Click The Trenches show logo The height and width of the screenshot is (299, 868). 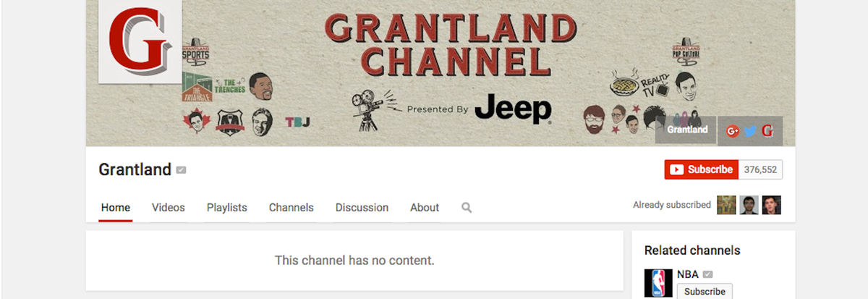(231, 86)
